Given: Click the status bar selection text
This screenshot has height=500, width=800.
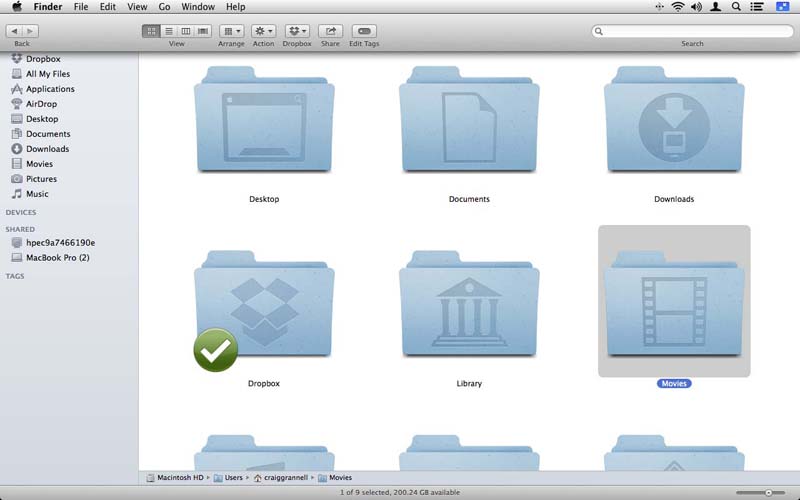Looking at the screenshot, I should tap(400, 492).
